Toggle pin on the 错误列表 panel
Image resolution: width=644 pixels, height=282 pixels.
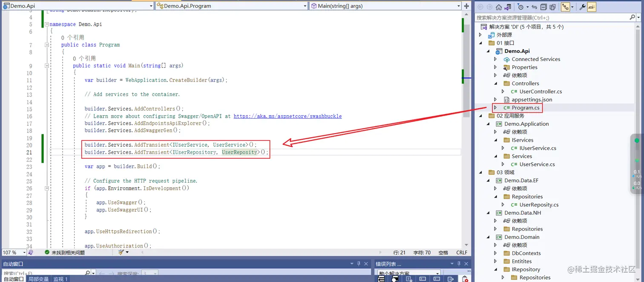459,264
